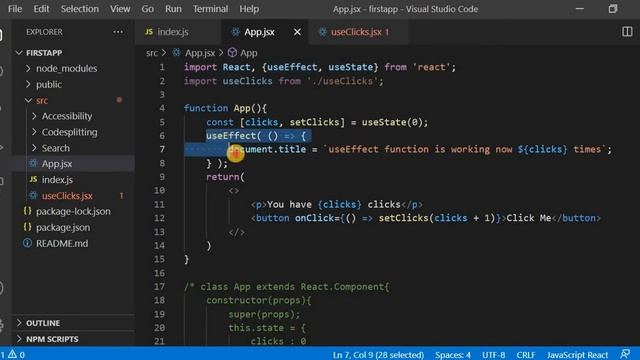Open Explorer more actions ellipsis
This screenshot has width=640, height=360.
(118, 32)
